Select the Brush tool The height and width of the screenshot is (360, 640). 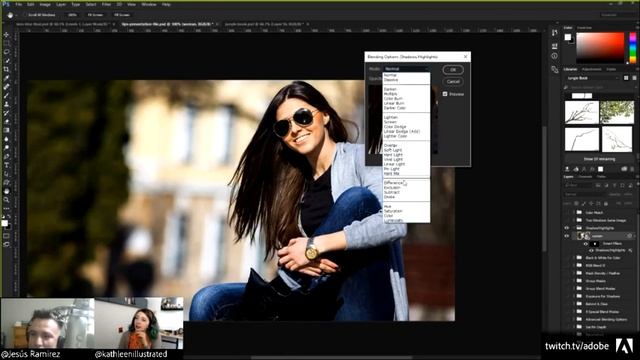pyautogui.click(x=7, y=96)
